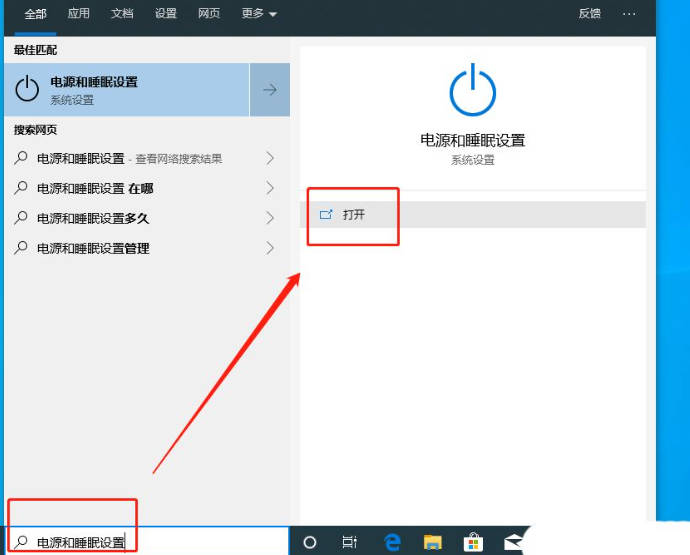690x555 pixels.
Task: Switch to the 全部 tab
Action: point(36,14)
